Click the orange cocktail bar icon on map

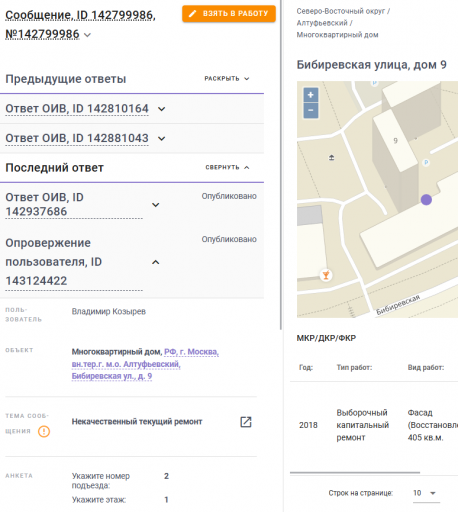click(326, 275)
